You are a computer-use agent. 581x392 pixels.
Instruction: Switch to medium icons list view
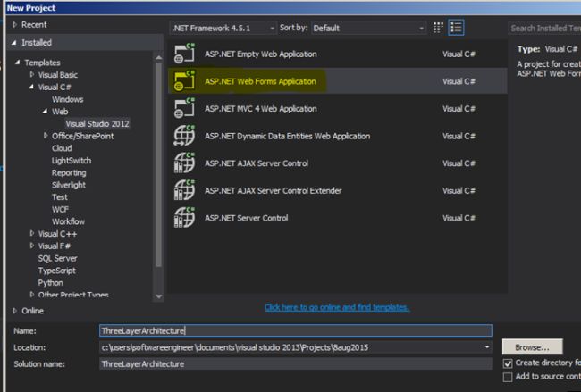(x=456, y=28)
